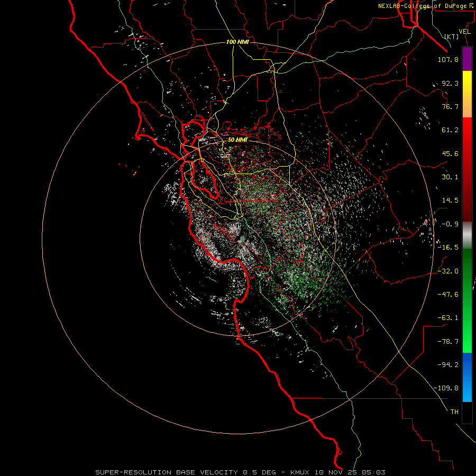This screenshot has width=476, height=476.
Task: Select the -94.2 velocity scale value
Action: point(448,364)
